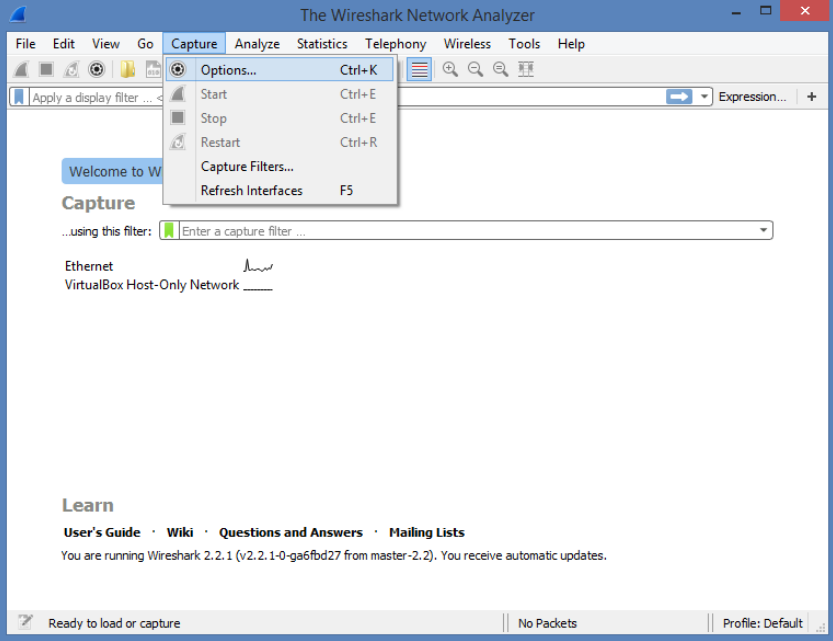Reset zoom to normal size icon

coord(500,70)
